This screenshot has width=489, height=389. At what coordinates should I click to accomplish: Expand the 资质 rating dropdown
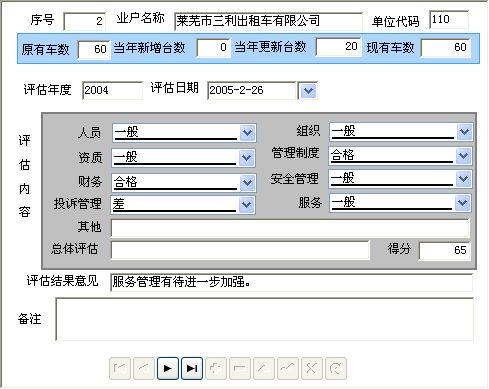pos(246,158)
